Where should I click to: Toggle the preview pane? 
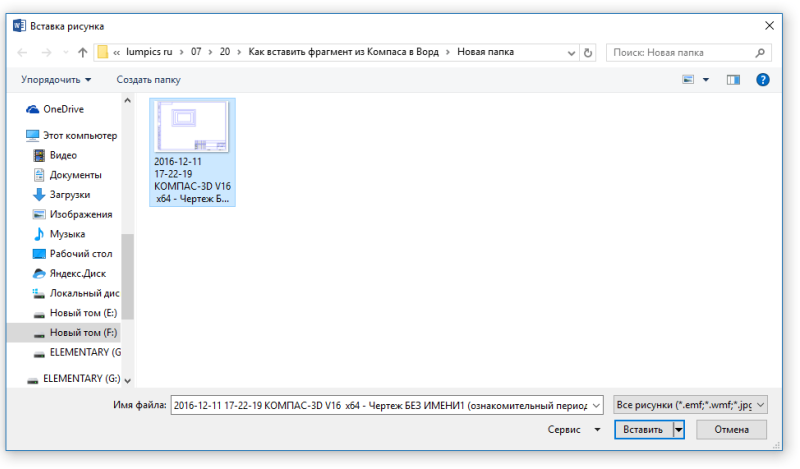733,80
